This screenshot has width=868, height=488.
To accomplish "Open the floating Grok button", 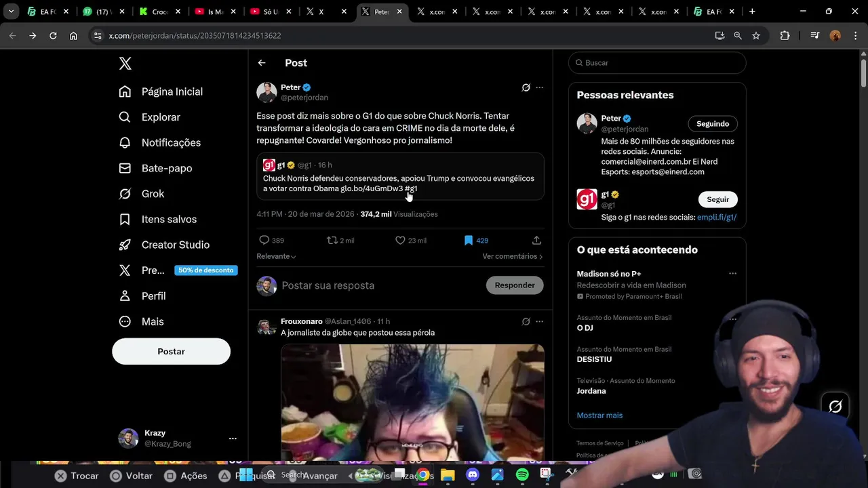I will click(x=835, y=406).
